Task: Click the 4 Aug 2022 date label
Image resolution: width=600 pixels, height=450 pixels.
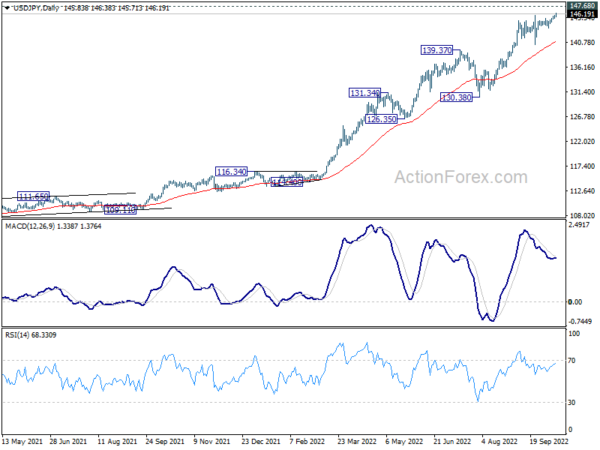Action: point(499,442)
